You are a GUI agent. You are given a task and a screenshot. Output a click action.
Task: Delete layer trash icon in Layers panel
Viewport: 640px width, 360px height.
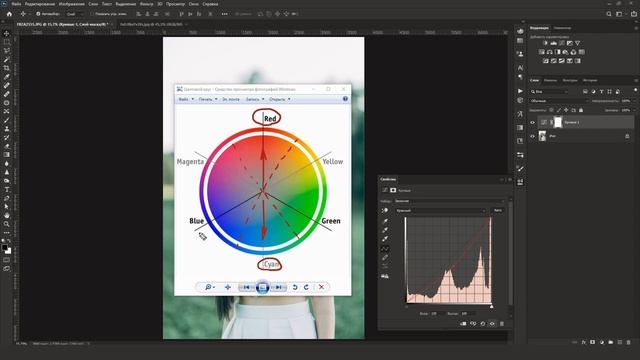coord(629,342)
